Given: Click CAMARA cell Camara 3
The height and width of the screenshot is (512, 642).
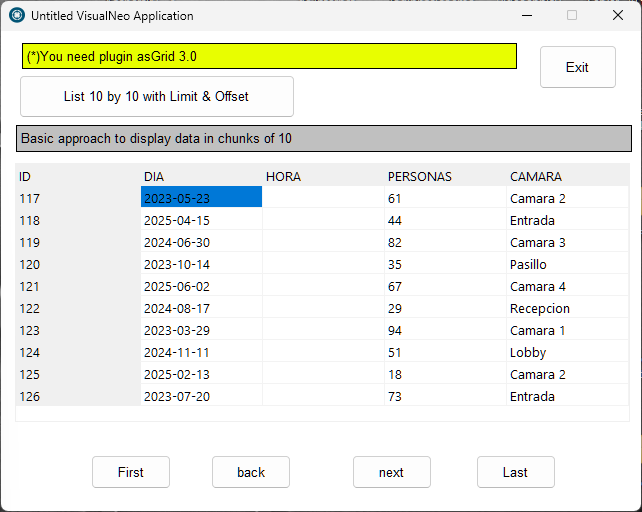Looking at the screenshot, I should (567, 242).
